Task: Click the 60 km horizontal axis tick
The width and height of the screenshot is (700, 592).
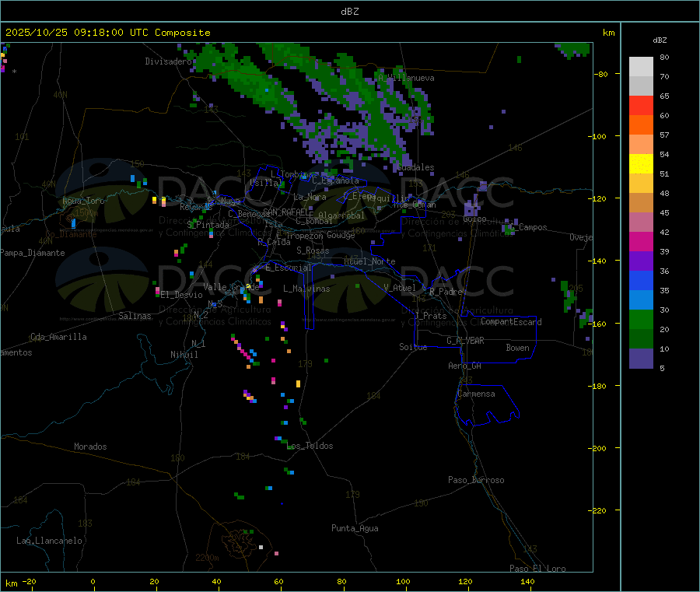Action: (279, 582)
